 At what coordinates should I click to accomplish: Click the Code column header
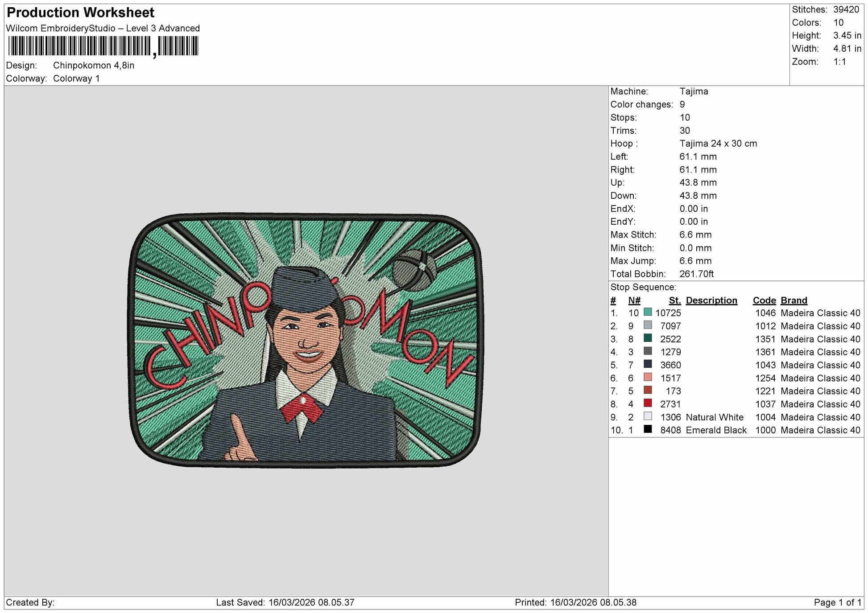coord(764,300)
